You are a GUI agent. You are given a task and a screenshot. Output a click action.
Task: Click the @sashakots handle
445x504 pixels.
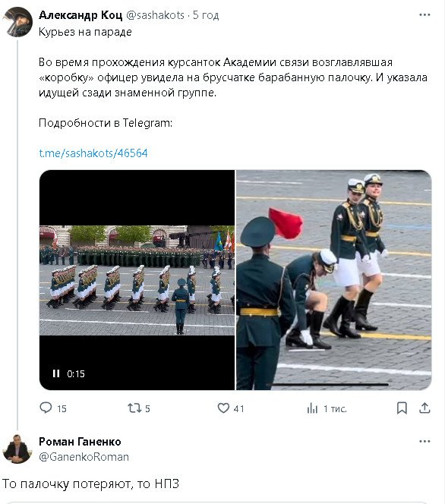coord(156,15)
